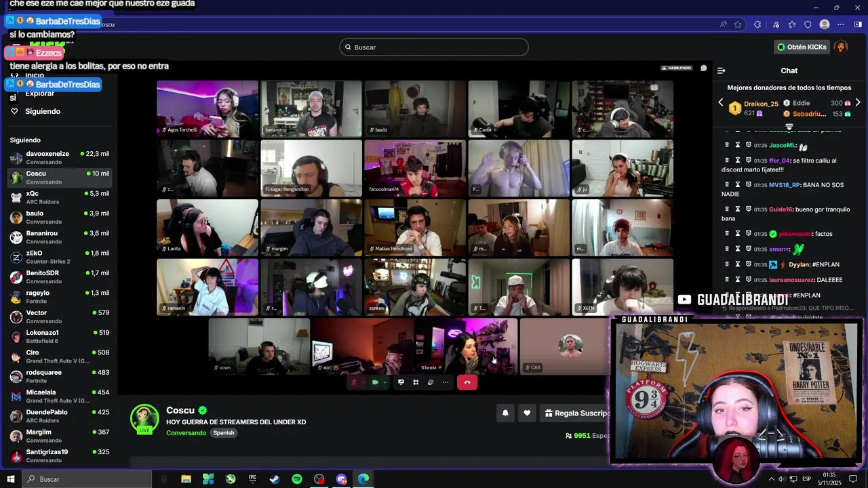
Task: Collapse the top donors leaderboard
Action: 789,127
